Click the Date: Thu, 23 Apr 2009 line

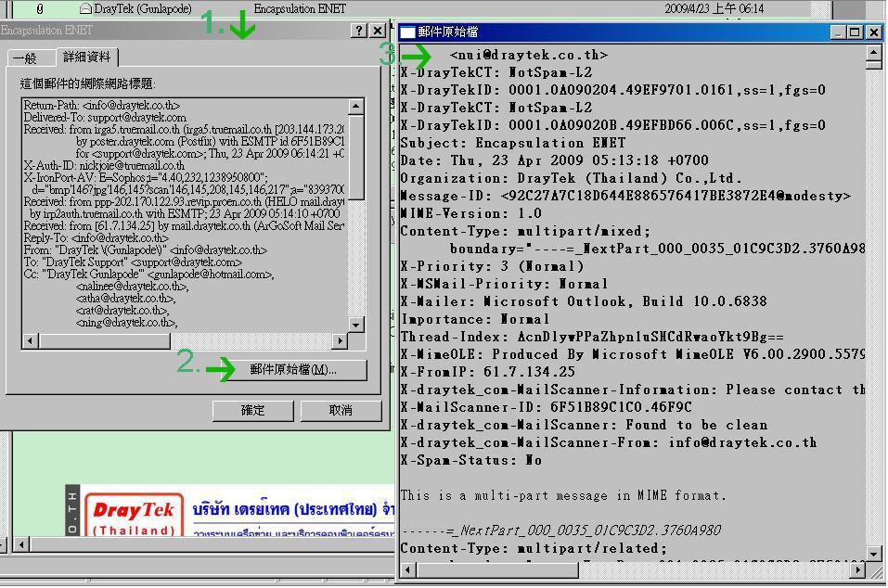[x=555, y=160]
